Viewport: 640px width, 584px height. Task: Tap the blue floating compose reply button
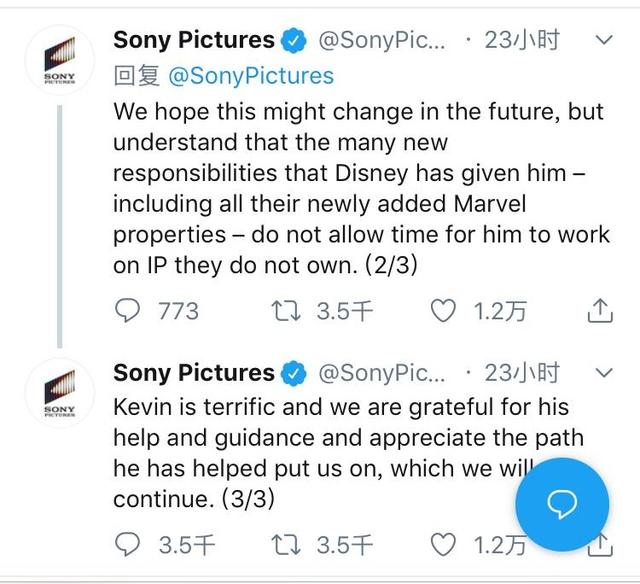562,504
